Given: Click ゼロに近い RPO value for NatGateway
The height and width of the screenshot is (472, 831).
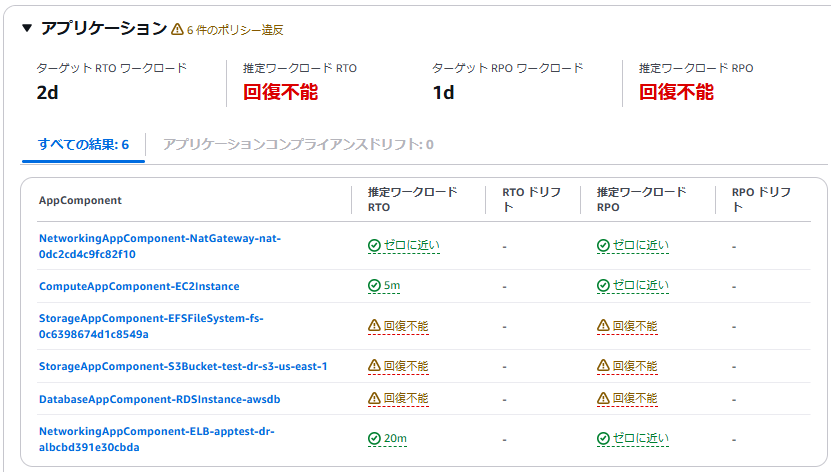Looking at the screenshot, I should pyautogui.click(x=641, y=245).
